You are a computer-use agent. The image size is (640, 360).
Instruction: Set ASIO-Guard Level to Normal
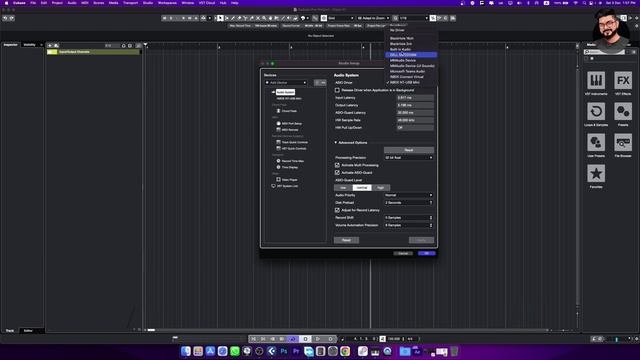click(362, 188)
